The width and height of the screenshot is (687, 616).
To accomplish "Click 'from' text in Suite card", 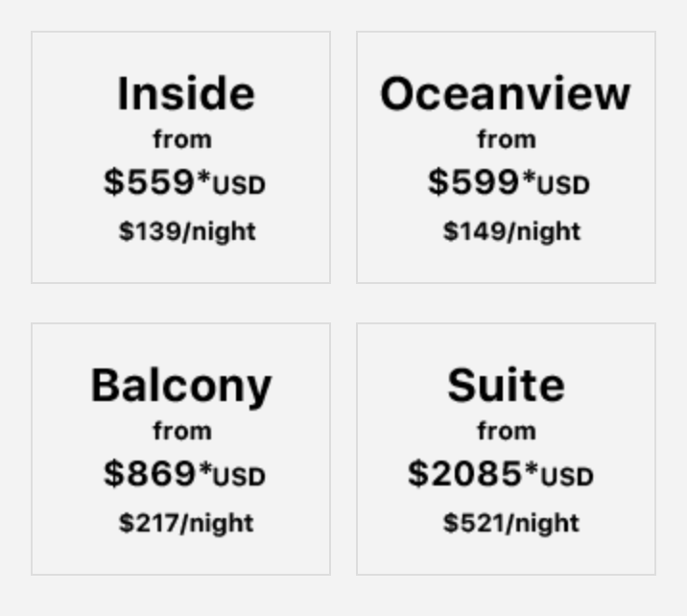I will pyautogui.click(x=507, y=431).
